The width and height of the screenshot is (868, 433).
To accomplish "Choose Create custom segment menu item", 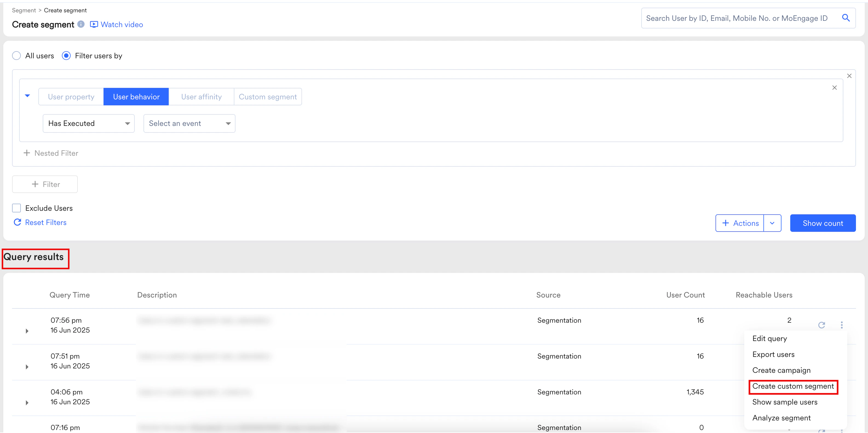I will click(793, 386).
